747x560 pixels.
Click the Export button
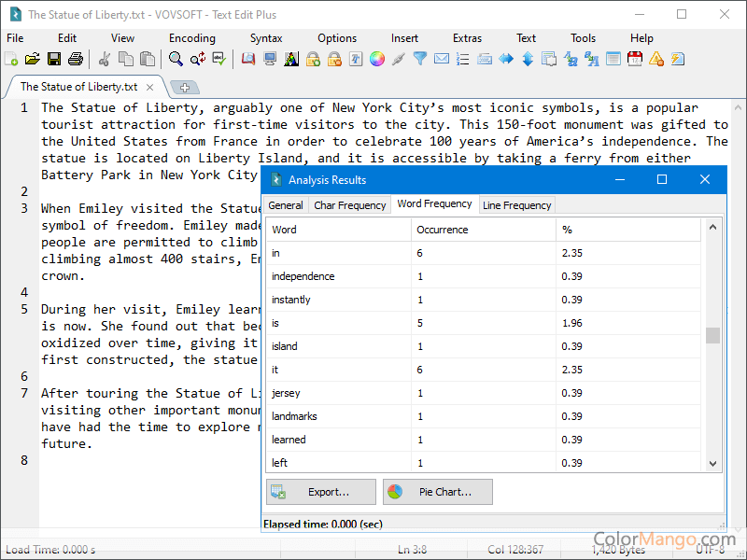coord(321,492)
